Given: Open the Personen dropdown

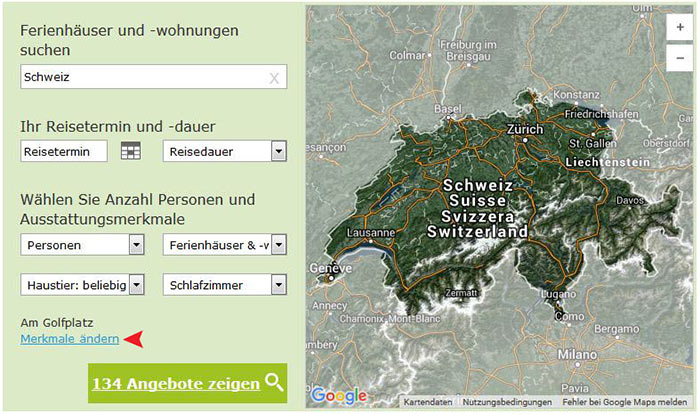Looking at the screenshot, I should (82, 245).
